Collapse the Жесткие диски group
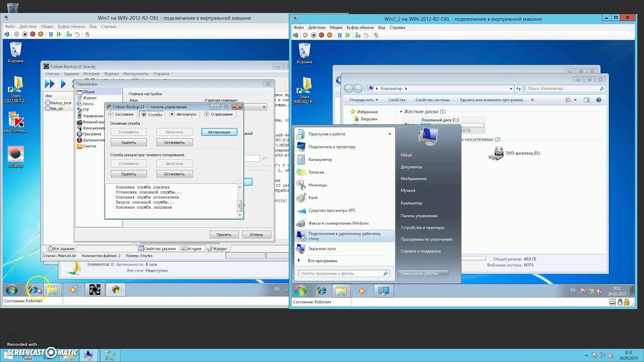Viewport: 644px width, 362px height. pos(401,112)
